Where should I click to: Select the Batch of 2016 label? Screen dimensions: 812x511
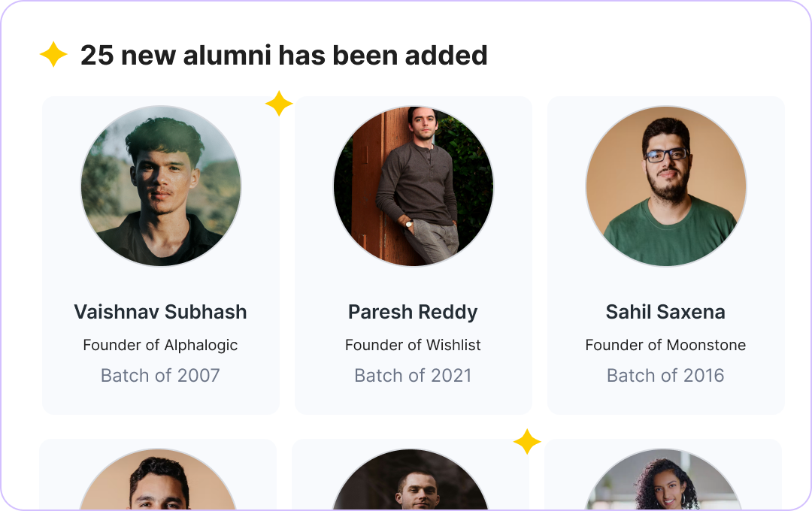pos(665,376)
